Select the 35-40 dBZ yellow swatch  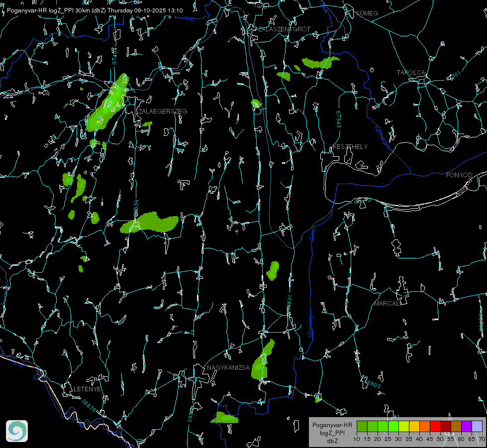(414, 426)
